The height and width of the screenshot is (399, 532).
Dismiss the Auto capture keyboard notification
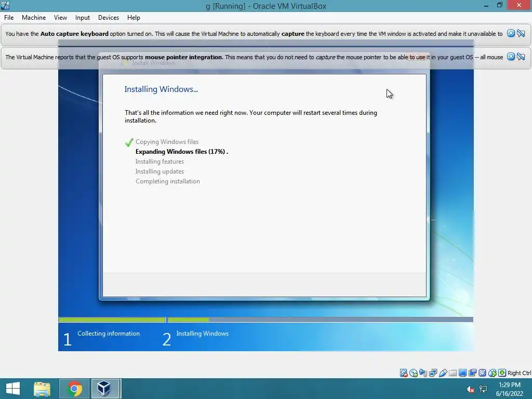coord(511,33)
